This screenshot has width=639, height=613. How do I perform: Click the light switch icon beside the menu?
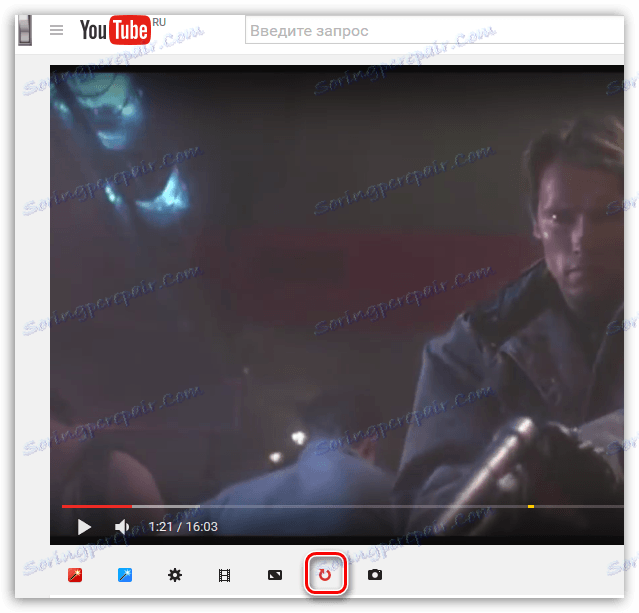25,30
